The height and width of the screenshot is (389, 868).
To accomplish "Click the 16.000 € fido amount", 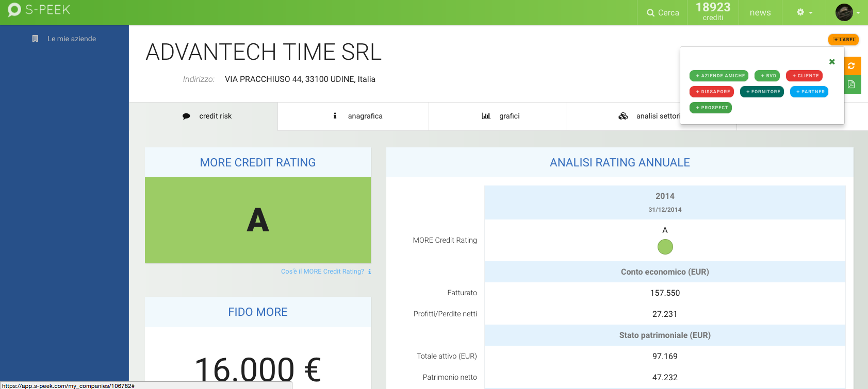I will pyautogui.click(x=258, y=370).
